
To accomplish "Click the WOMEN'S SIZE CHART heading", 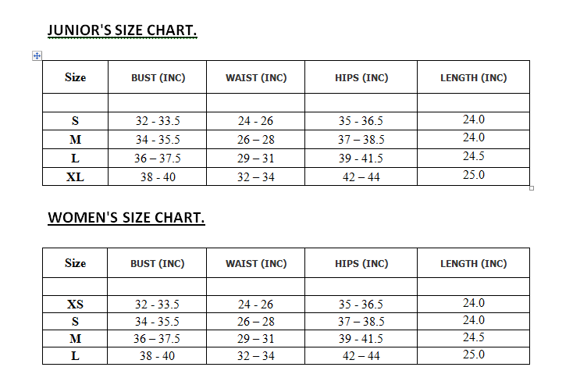I will pos(126,218).
